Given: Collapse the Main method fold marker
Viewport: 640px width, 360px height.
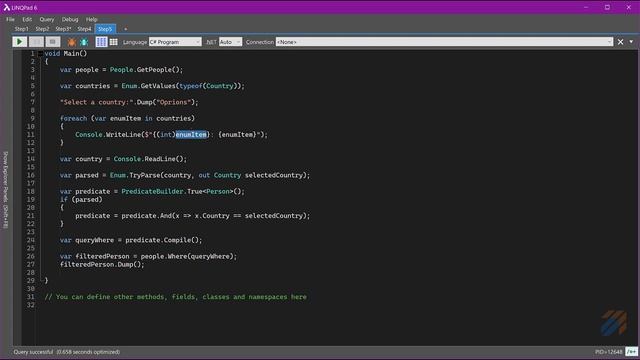Looking at the screenshot, I should pyautogui.click(x=40, y=53).
